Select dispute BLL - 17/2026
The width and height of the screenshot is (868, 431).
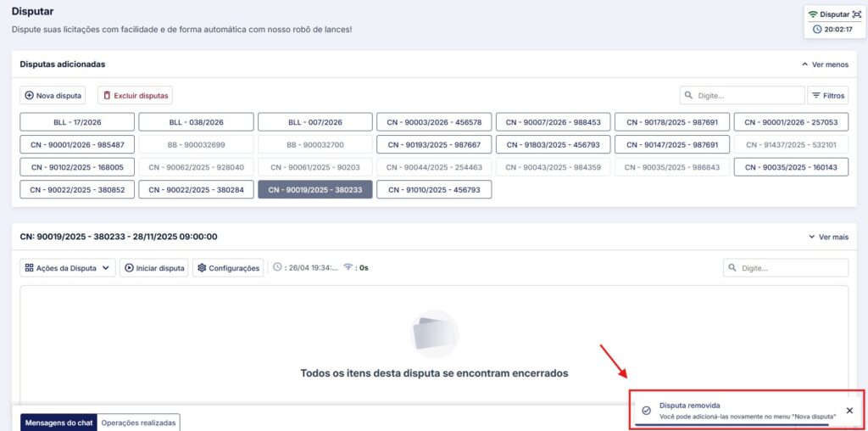click(x=77, y=122)
